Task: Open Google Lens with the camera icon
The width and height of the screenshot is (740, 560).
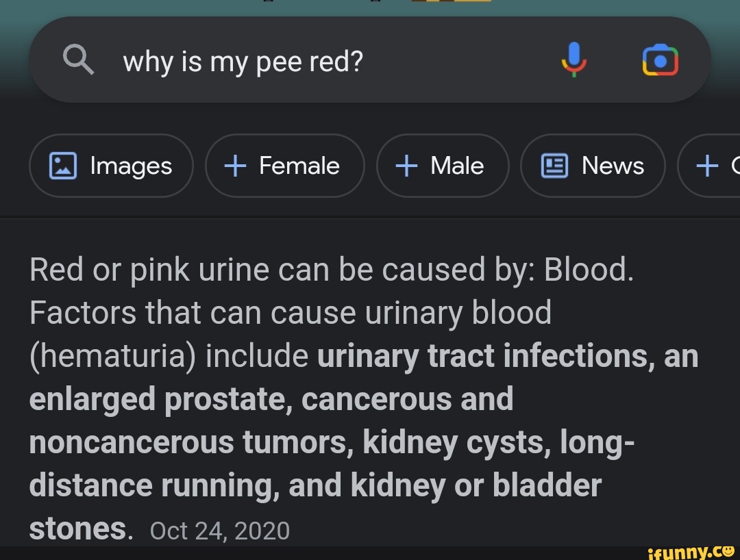Action: [660, 60]
